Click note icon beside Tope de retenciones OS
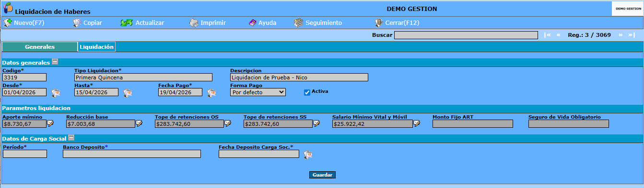Viewport: 644px width, 188px height. (x=228, y=123)
